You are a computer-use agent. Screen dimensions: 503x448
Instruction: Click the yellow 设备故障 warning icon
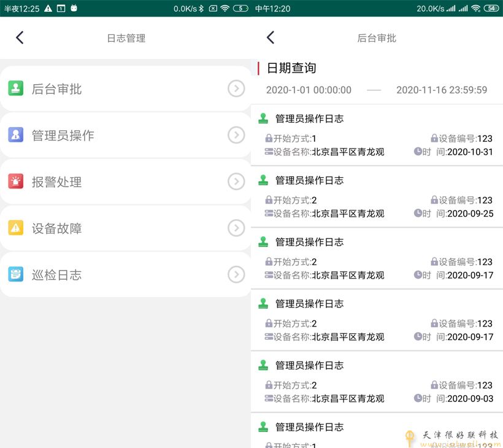16,228
